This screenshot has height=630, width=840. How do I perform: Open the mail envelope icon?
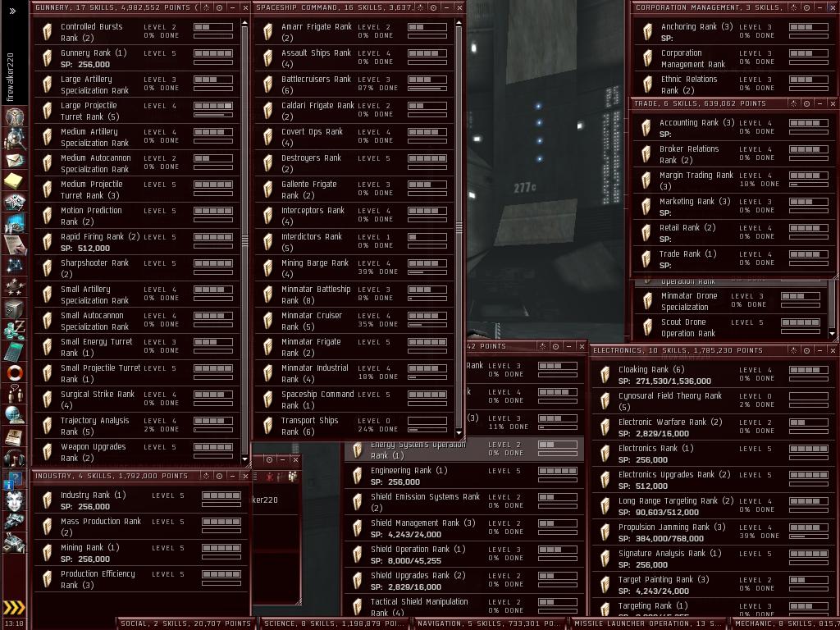pyautogui.click(x=15, y=160)
